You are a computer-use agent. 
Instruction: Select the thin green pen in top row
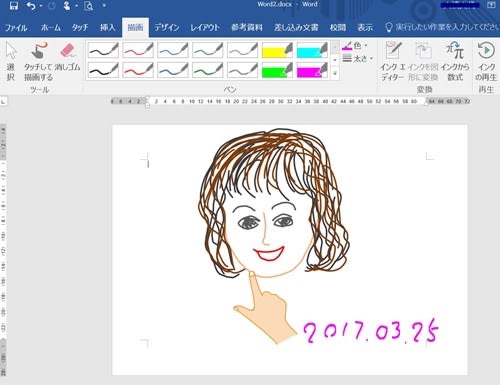208,50
